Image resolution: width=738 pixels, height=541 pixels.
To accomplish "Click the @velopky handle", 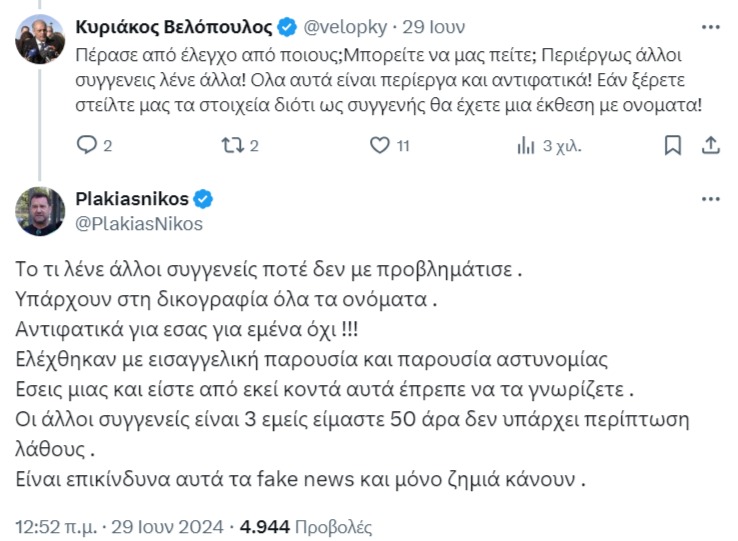I will (x=345, y=27).
